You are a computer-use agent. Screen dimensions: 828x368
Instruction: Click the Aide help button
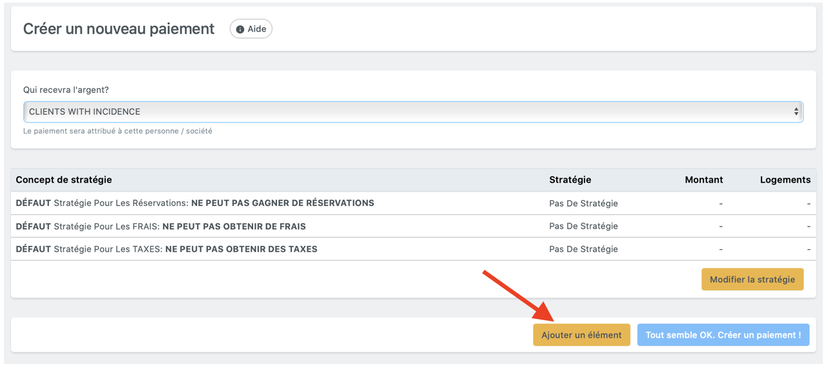(x=251, y=29)
